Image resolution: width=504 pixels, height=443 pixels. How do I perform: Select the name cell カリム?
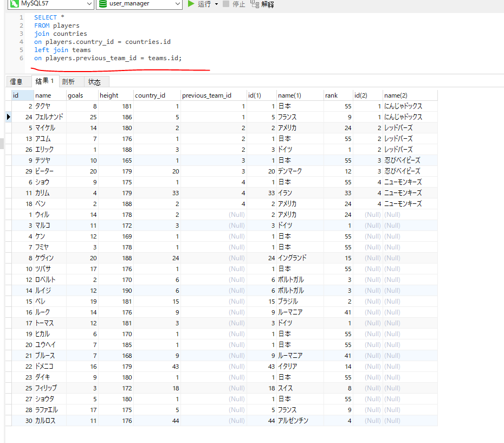coord(50,193)
